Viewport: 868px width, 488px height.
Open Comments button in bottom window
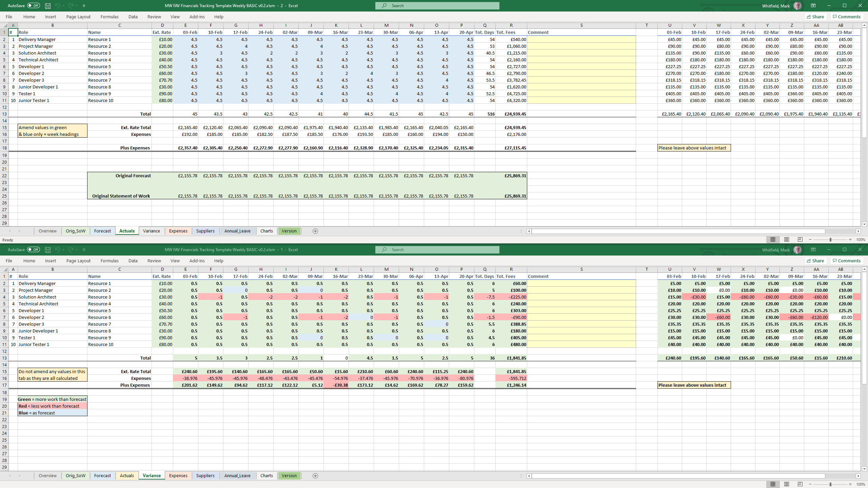point(847,261)
